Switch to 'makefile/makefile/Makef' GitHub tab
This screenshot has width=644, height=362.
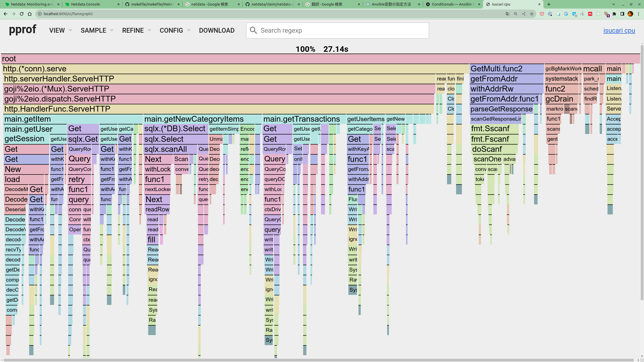(x=152, y=4)
